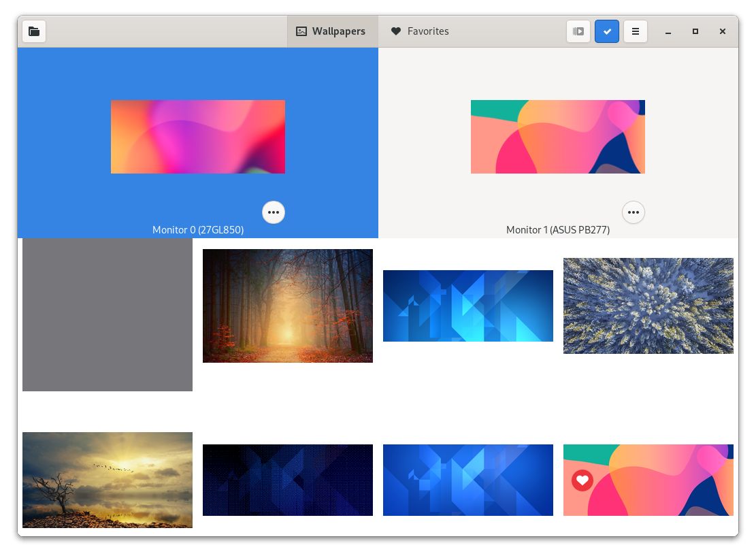Unfavorite the colorful abstract wallpaper via heart badge
The height and width of the screenshot is (556, 756).
click(582, 480)
